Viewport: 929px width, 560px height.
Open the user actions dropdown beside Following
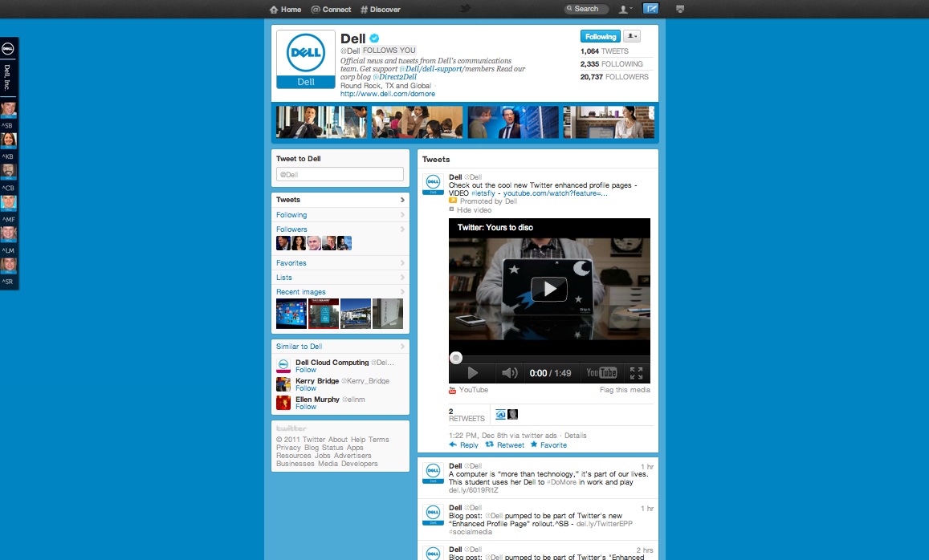click(632, 37)
